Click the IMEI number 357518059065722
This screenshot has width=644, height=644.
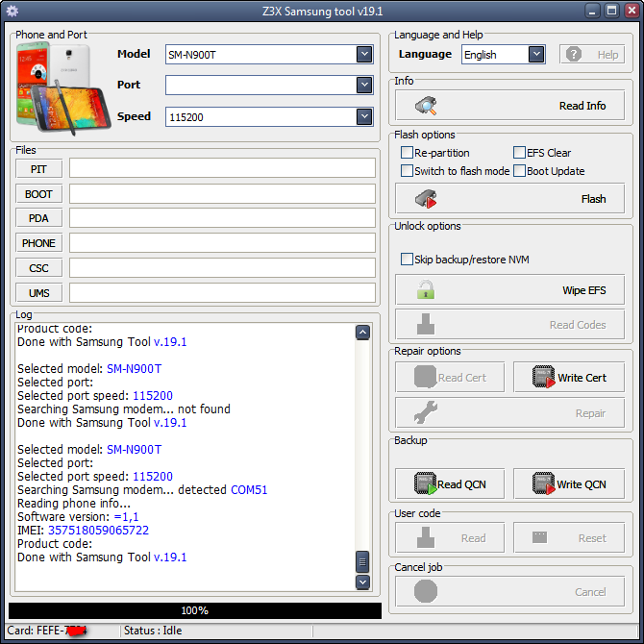click(x=98, y=531)
